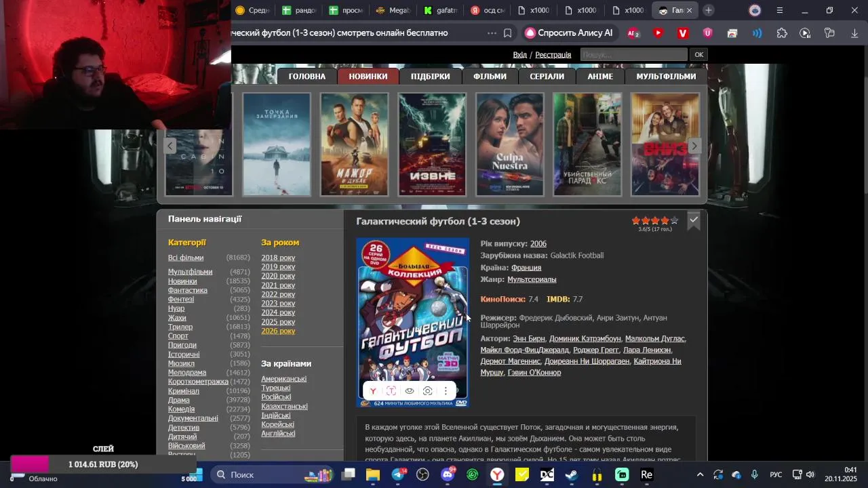Viewport: 868px width, 488px height.
Task: Open the address bar three-dot menu
Action: pos(492,33)
